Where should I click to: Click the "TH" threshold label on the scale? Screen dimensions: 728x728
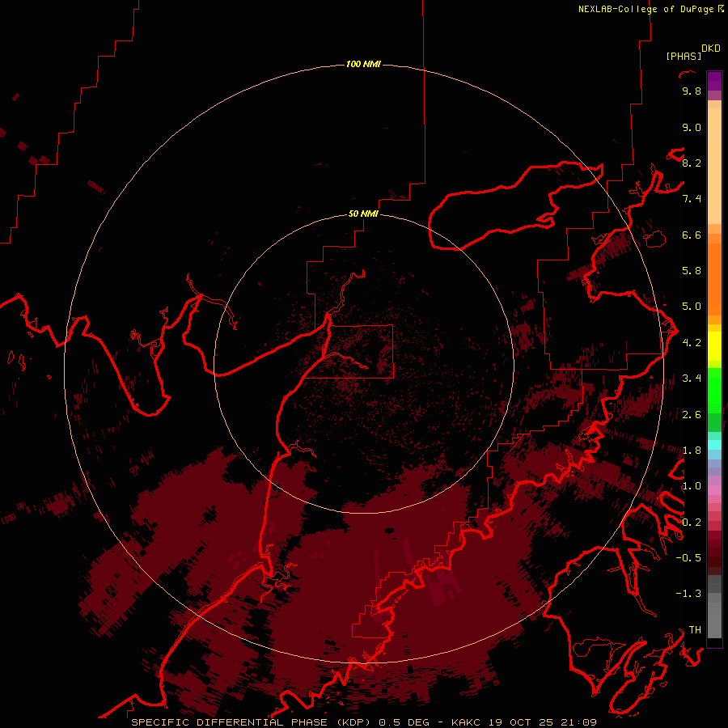tap(695, 629)
